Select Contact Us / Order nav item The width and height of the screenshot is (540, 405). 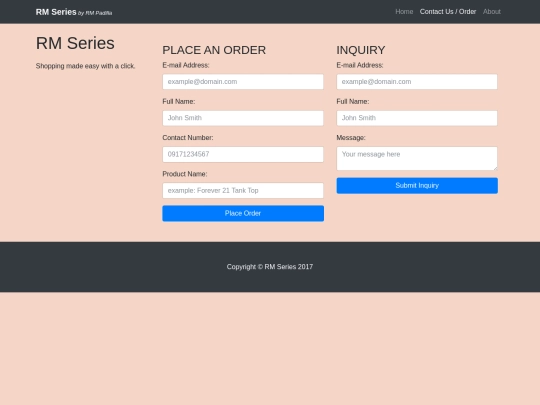pos(448,12)
